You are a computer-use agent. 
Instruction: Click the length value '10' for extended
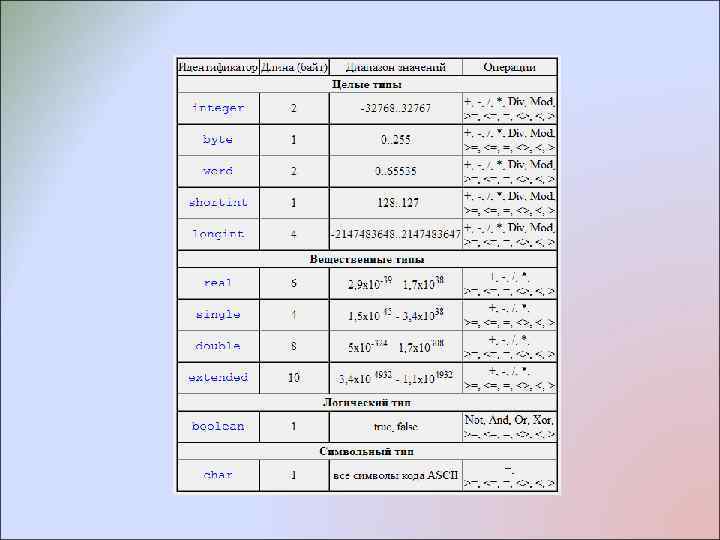click(294, 378)
